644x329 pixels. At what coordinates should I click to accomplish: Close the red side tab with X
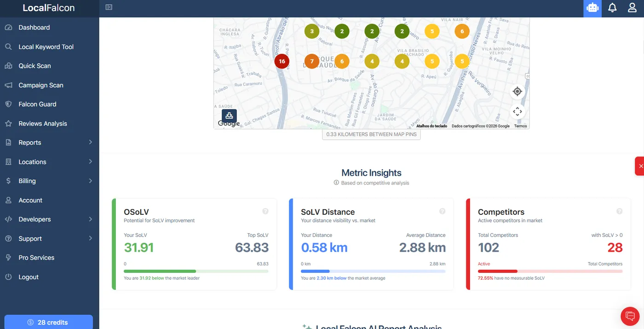point(640,166)
